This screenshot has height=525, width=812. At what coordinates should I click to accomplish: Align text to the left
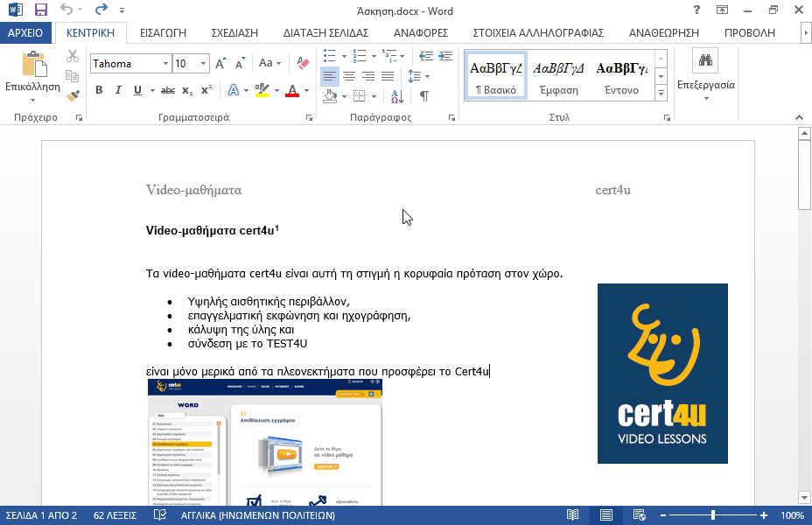coord(329,77)
